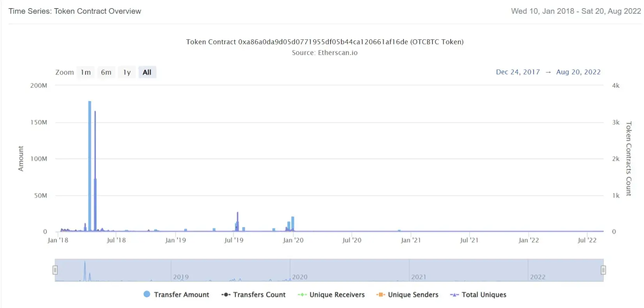The image size is (644, 308).
Task: Select the 1m zoom range
Action: point(86,72)
